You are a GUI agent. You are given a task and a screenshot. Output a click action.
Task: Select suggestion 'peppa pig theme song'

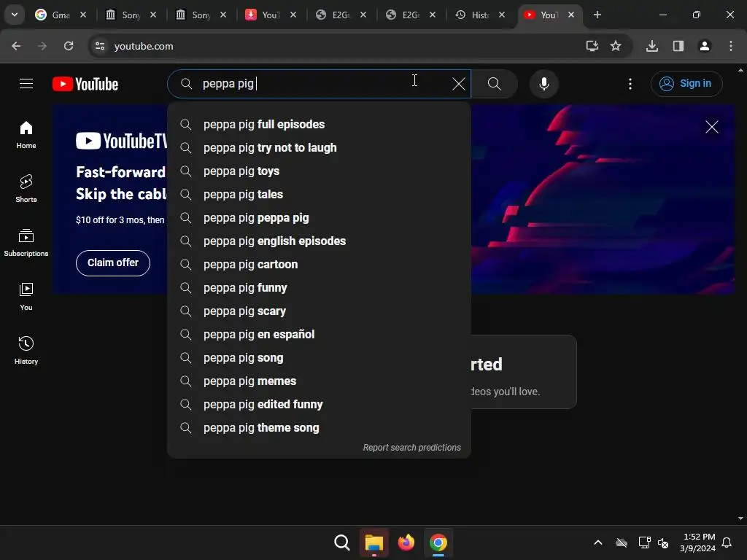tap(319, 427)
